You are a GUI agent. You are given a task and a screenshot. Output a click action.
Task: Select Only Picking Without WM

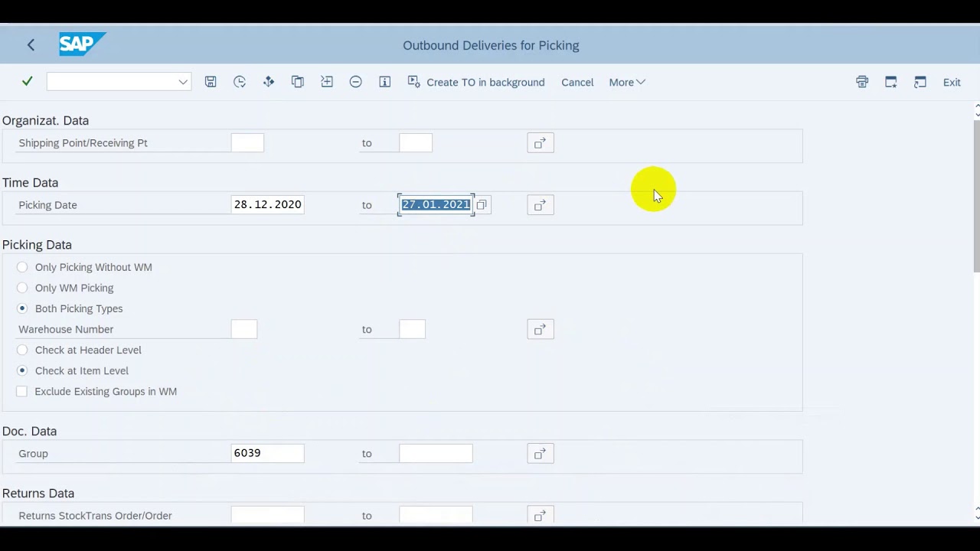22,267
